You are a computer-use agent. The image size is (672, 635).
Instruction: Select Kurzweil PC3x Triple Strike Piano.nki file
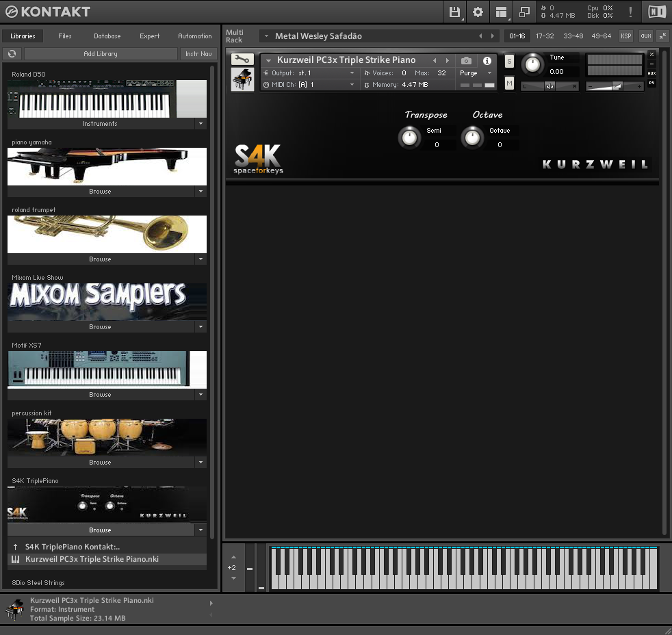click(x=107, y=559)
